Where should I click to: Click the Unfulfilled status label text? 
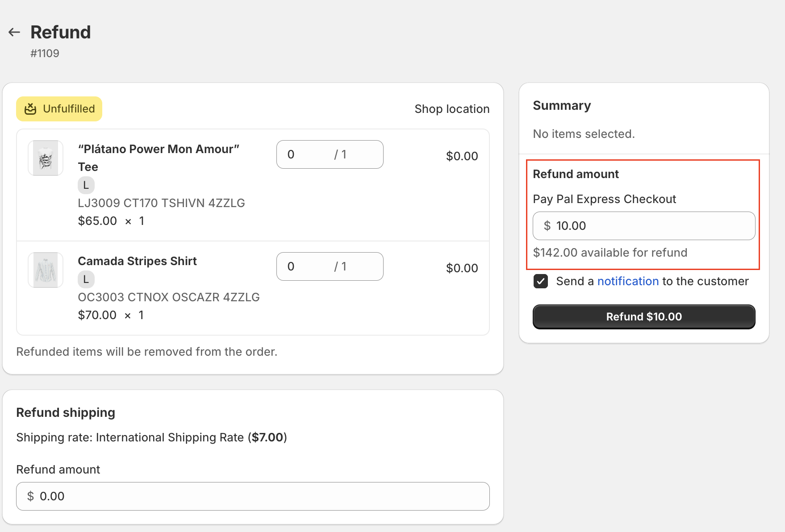click(x=69, y=109)
